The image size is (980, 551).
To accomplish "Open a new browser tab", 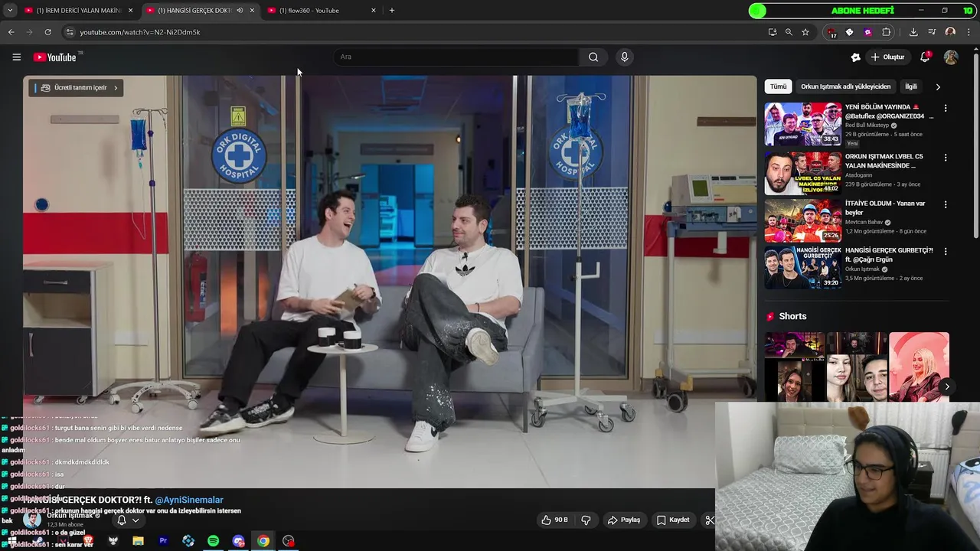I will [x=392, y=11].
